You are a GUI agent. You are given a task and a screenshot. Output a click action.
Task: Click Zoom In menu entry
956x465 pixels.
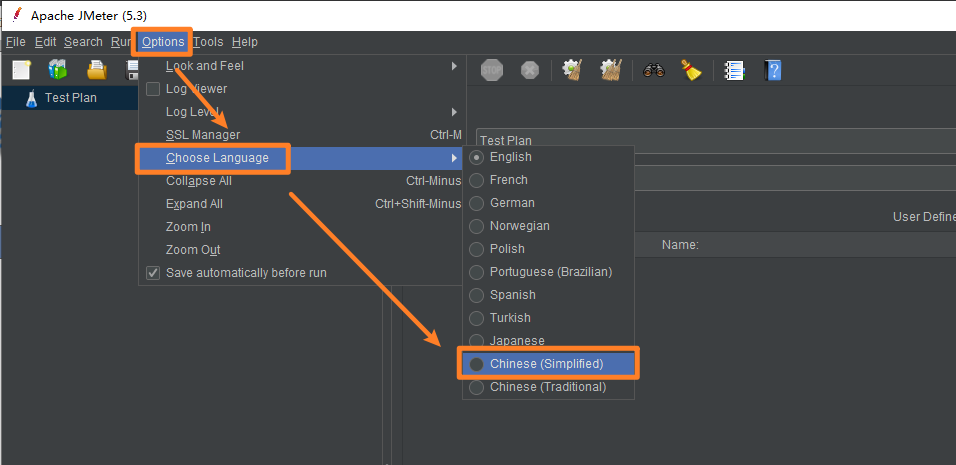(301, 227)
